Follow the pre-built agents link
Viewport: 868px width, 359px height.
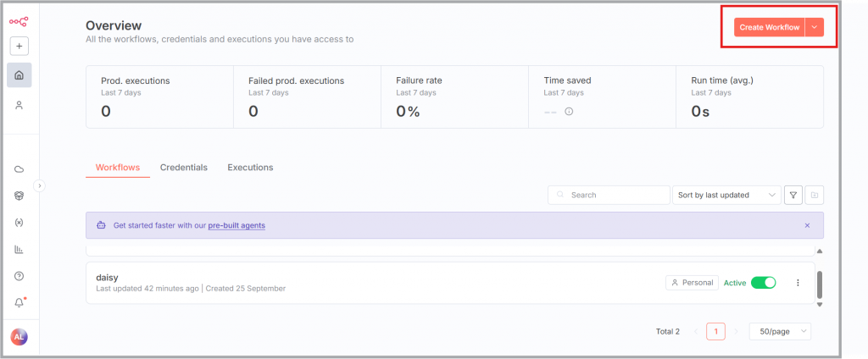[x=236, y=225]
